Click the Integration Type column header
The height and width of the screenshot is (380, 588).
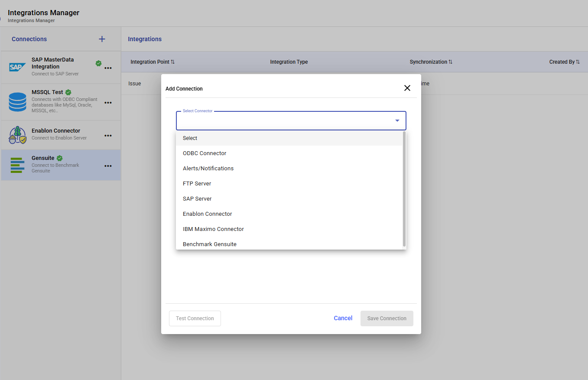tap(289, 62)
